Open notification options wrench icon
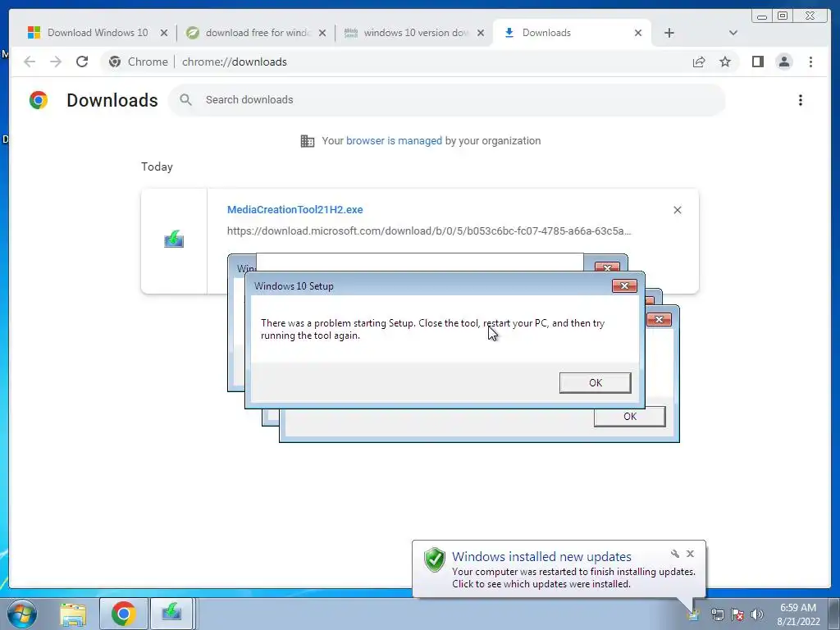This screenshot has width=840, height=630. pyautogui.click(x=675, y=554)
